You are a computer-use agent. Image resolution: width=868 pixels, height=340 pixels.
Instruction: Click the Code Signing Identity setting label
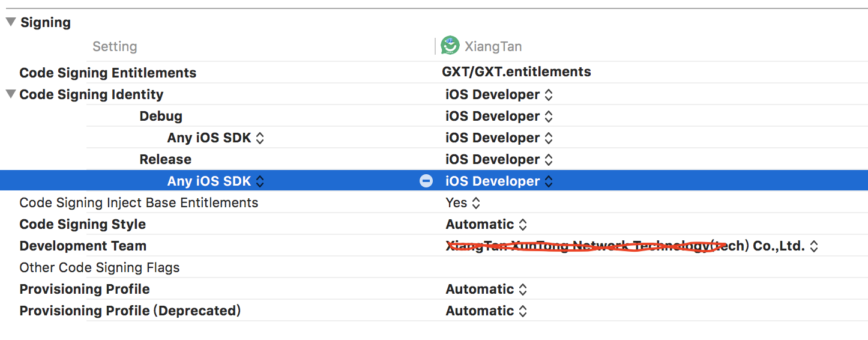91,94
